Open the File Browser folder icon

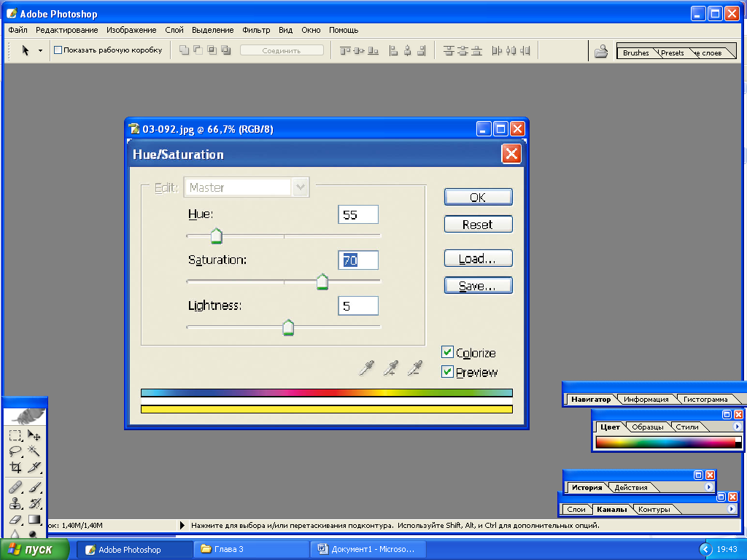[x=601, y=50]
